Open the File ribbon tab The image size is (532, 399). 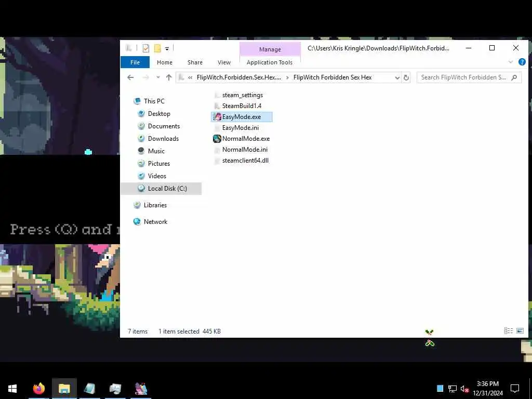135,62
